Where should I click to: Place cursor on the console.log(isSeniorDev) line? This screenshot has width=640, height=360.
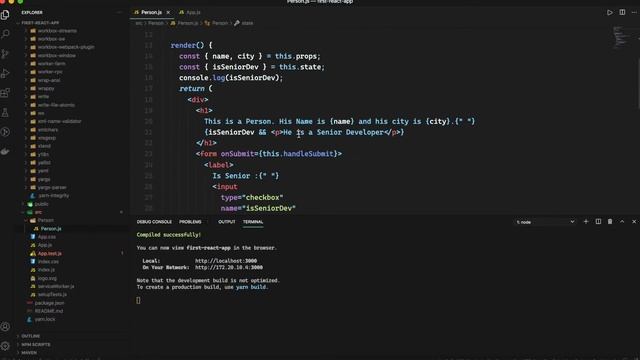click(231, 78)
